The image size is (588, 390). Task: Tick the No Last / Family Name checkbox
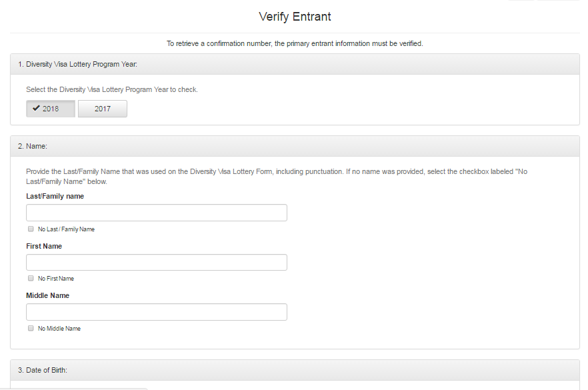[x=31, y=229]
